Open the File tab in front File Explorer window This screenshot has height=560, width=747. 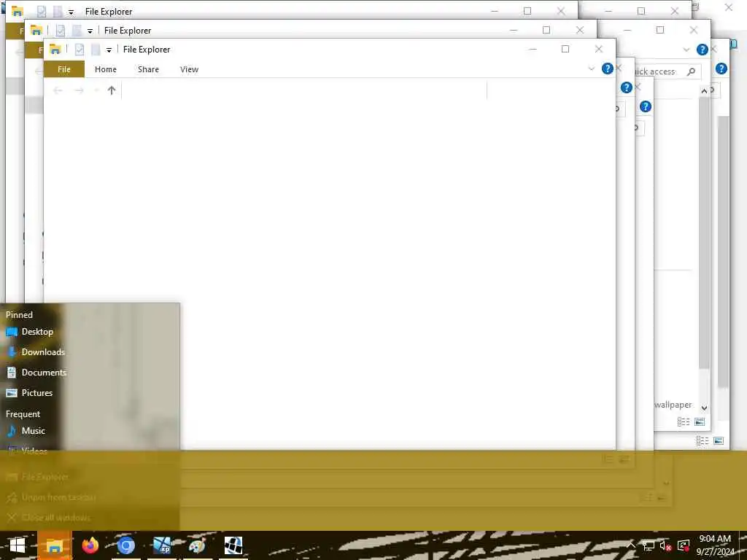(64, 69)
